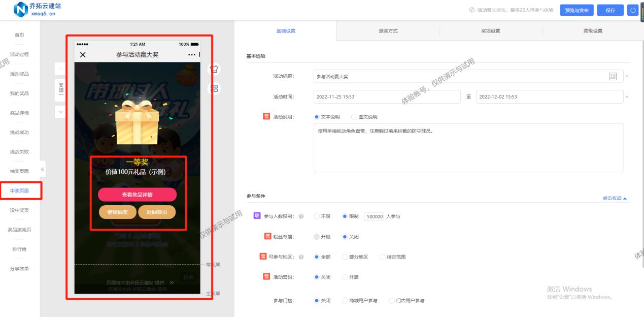Choose 图文说明 for activity description
The height and width of the screenshot is (317, 644).
pos(353,116)
